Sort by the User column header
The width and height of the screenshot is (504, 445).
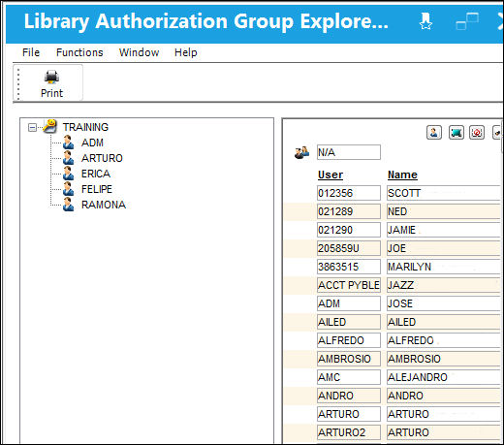331,175
